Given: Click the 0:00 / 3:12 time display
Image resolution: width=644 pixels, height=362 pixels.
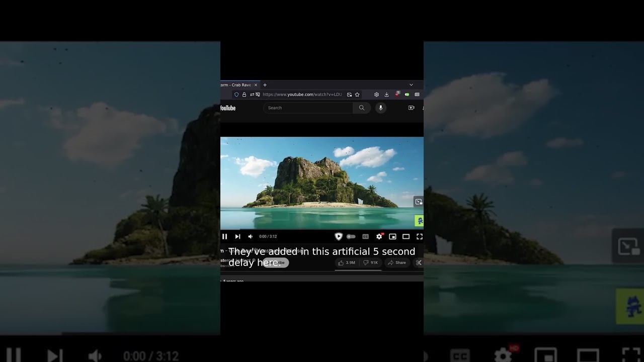Looking at the screenshot, I should click(x=268, y=236).
